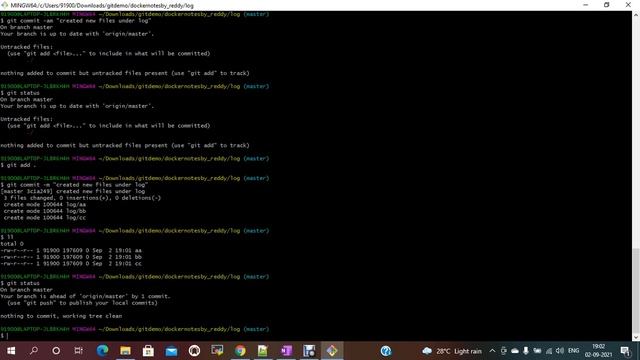Open Task View on taskbar
Screen dimensions: 640x360
(78, 351)
